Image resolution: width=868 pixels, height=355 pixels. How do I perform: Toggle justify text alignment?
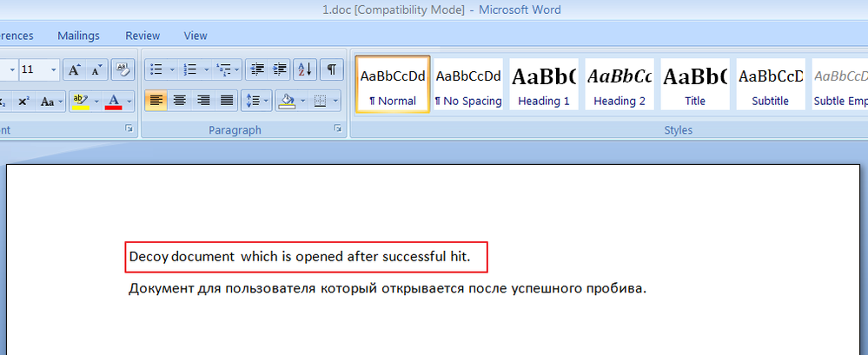coord(228,101)
